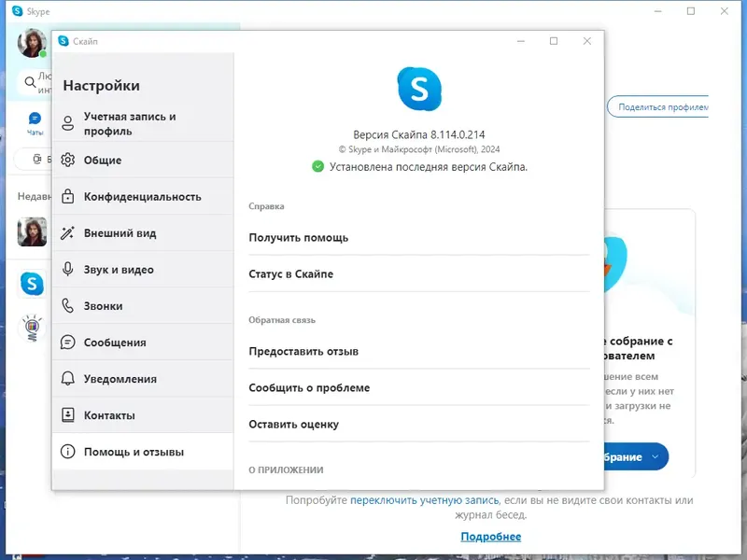Click the Обратная связь heading
The image size is (747, 560).
click(x=282, y=320)
